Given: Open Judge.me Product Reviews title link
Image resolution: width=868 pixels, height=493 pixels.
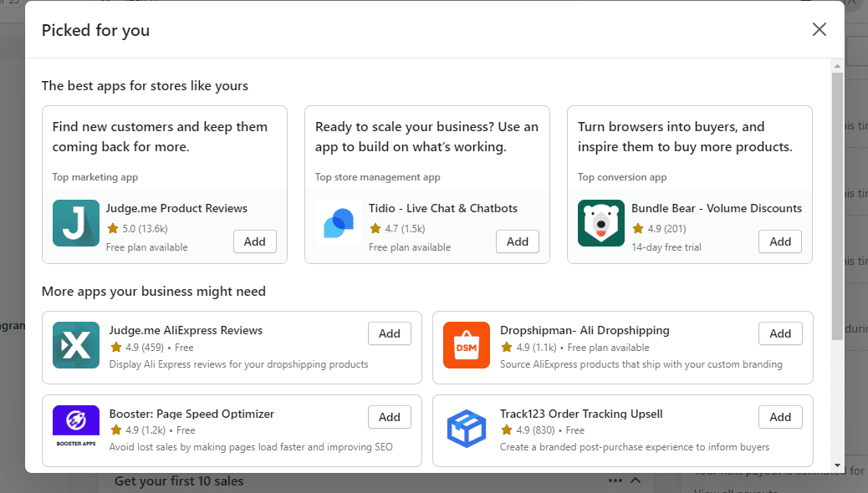Looking at the screenshot, I should point(176,209).
